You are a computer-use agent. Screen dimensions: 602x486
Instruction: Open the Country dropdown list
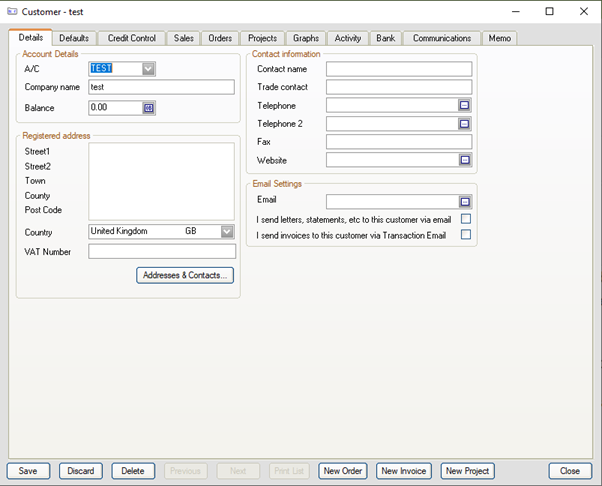(227, 231)
